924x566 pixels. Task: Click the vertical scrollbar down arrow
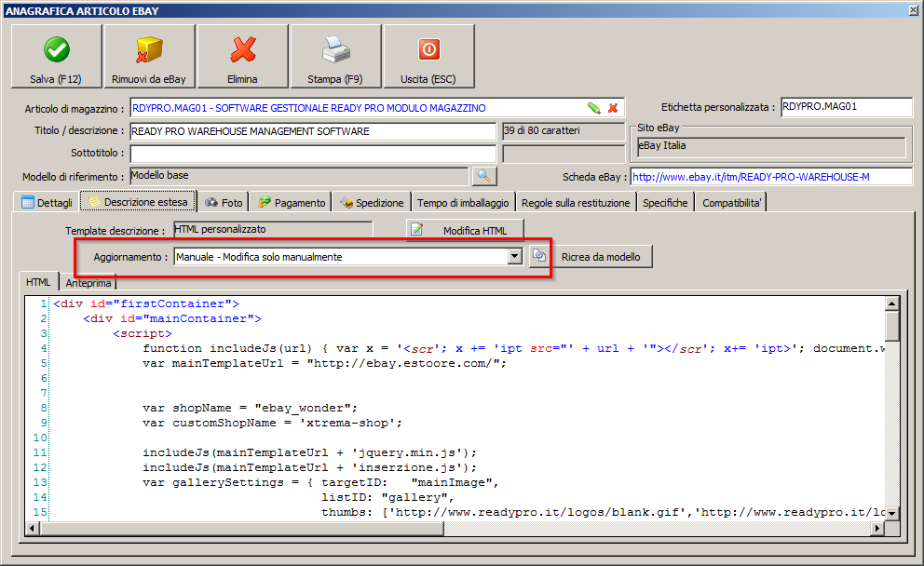(x=891, y=513)
